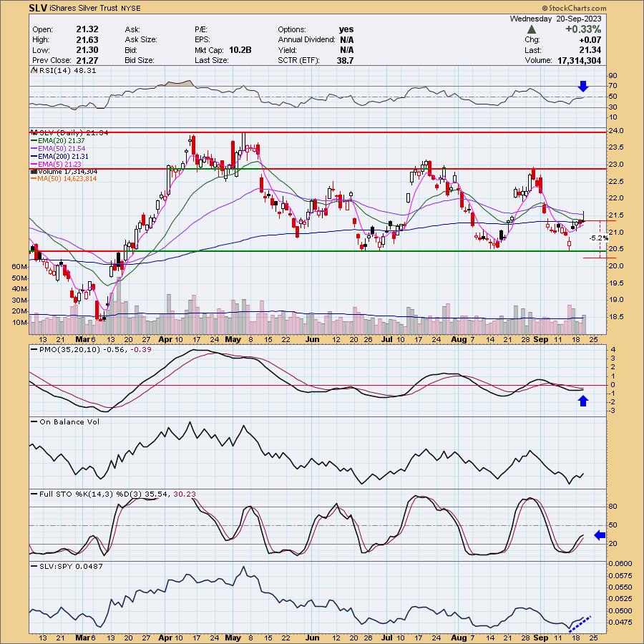Click the Open price 21.32
Screen dimensions: 644x644
[87, 29]
